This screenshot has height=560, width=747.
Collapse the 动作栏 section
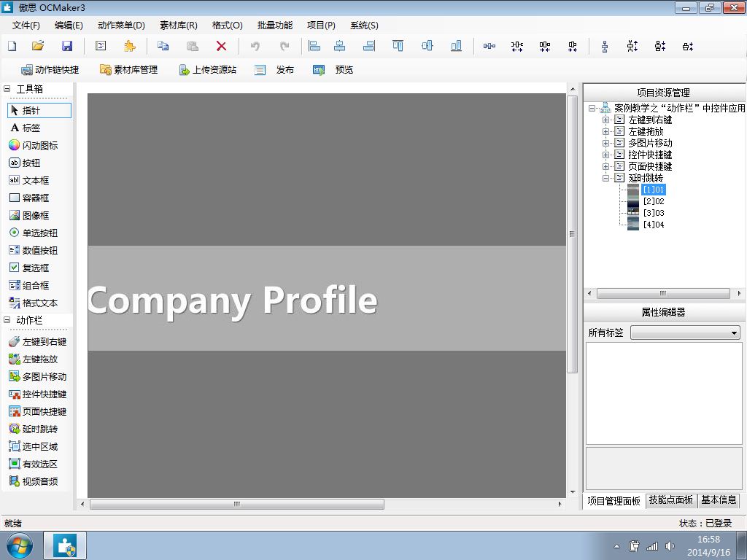click(x=7, y=320)
